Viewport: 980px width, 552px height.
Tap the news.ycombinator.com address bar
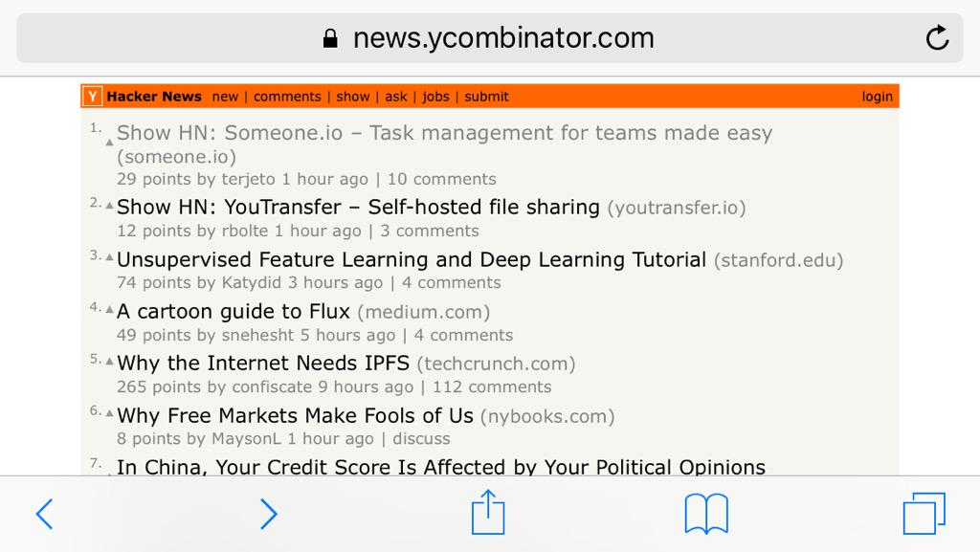tap(489, 38)
